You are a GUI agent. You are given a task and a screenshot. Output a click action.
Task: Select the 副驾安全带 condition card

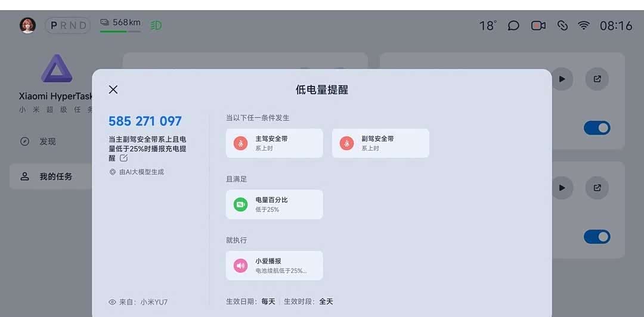click(380, 143)
